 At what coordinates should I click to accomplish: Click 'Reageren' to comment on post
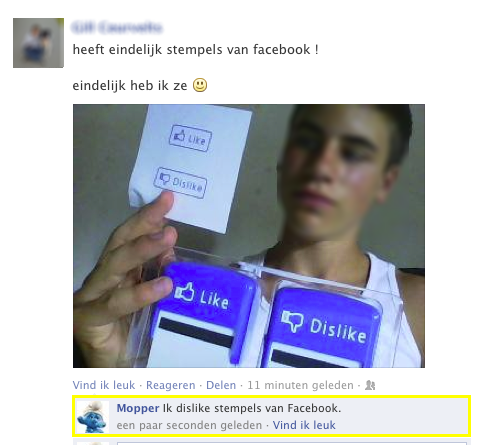(x=171, y=385)
